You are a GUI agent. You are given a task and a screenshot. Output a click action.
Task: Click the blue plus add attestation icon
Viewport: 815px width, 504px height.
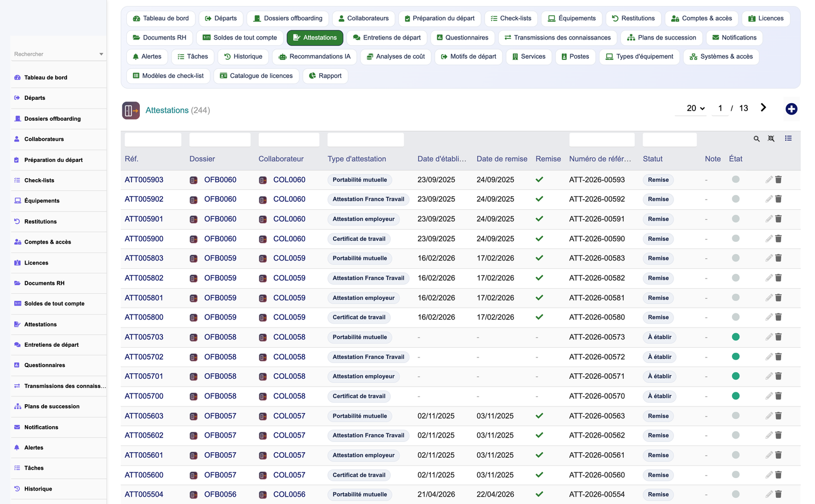pos(791,109)
